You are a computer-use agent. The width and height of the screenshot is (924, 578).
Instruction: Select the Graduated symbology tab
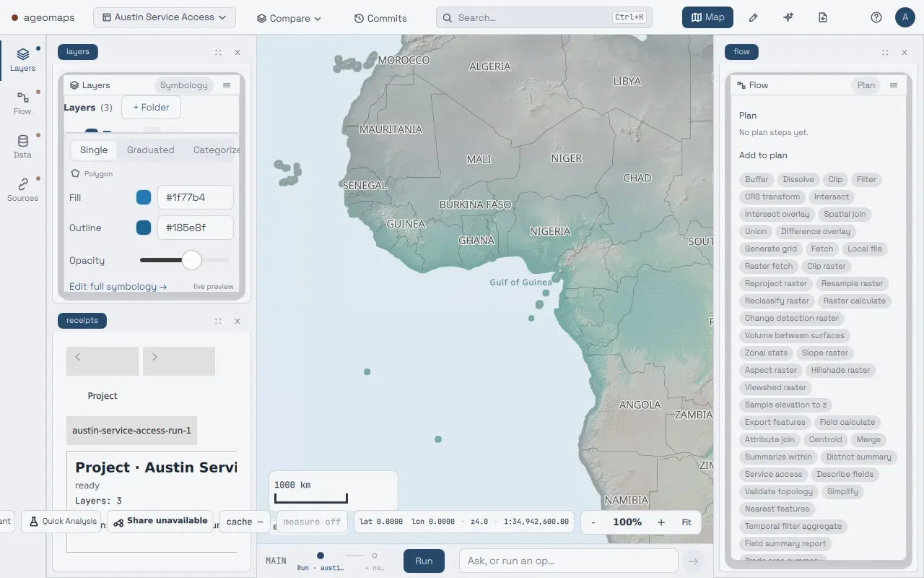(x=151, y=150)
